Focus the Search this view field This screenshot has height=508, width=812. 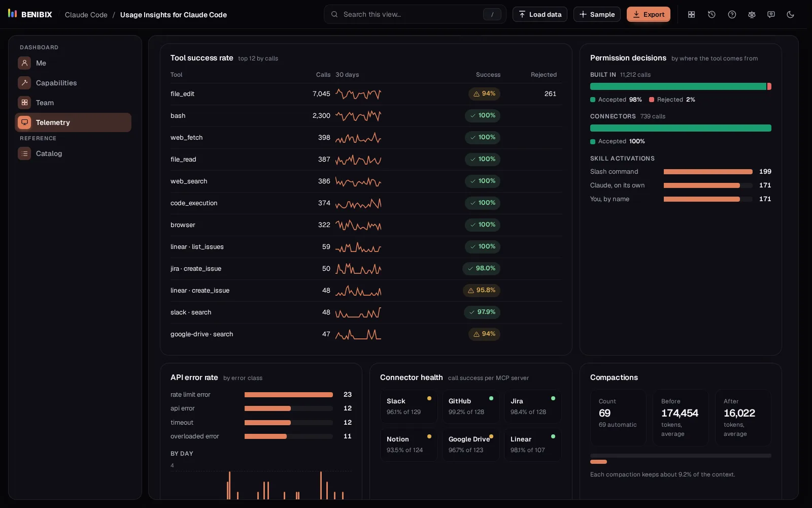[x=415, y=14]
